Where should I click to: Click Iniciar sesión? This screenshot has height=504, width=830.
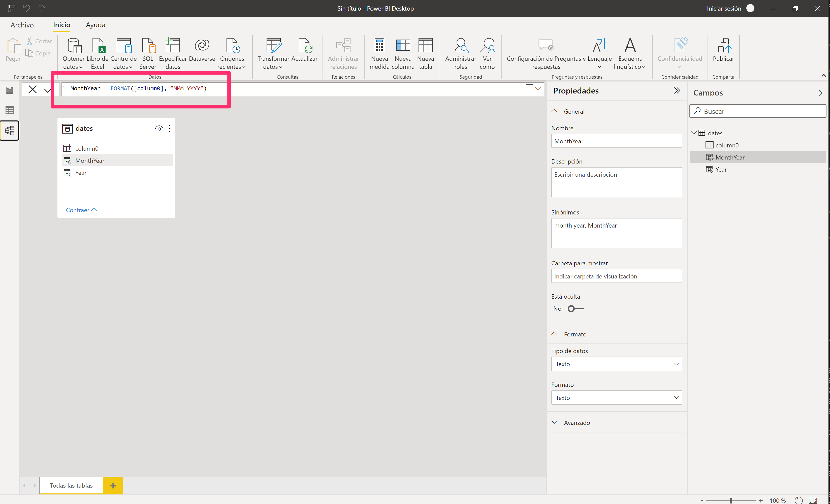[x=724, y=8]
